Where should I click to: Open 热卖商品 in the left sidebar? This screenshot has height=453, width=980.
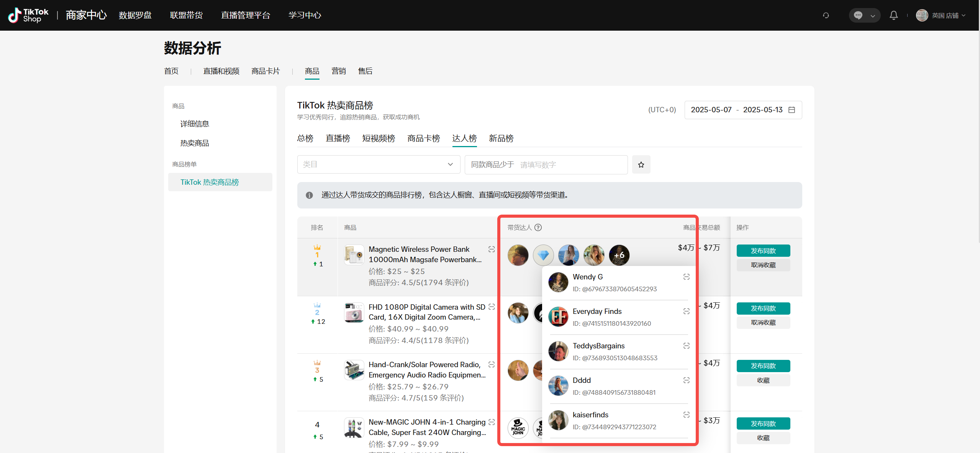click(195, 143)
